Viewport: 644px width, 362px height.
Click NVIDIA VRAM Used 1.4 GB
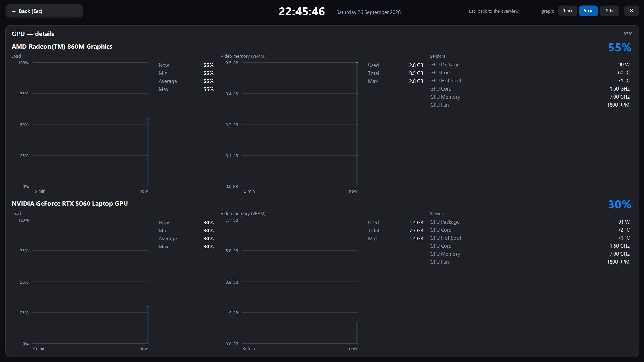(395, 223)
